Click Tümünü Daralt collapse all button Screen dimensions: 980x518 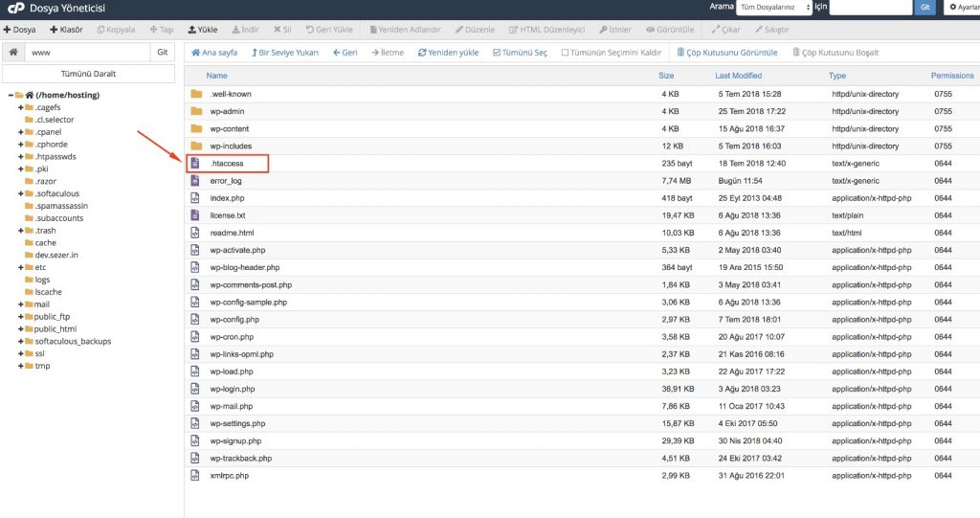coord(88,74)
